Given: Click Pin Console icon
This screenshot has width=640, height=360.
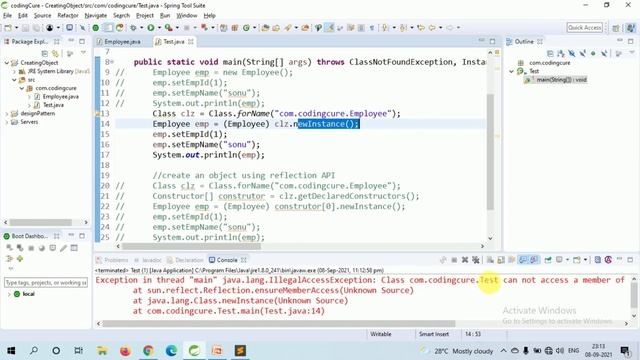Looking at the screenshot, I should [x=548, y=260].
